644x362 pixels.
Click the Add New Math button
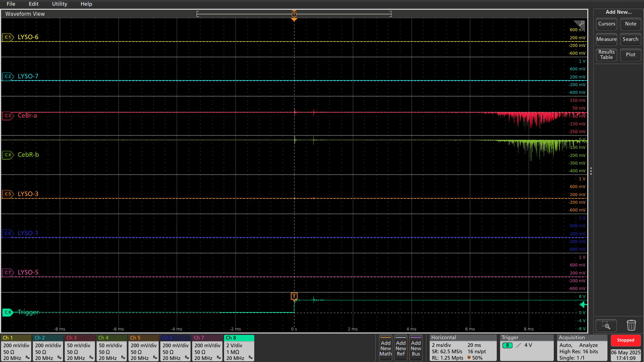tap(385, 348)
